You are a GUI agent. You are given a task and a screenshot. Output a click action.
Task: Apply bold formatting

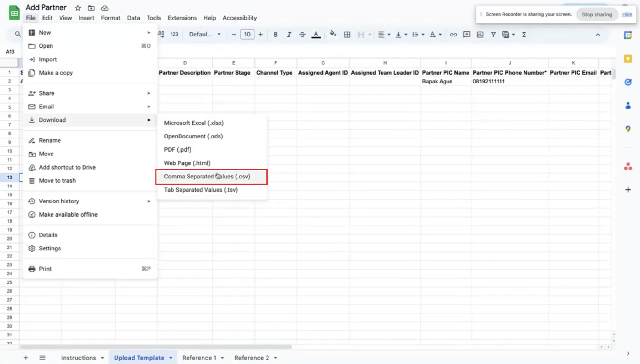tap(276, 35)
